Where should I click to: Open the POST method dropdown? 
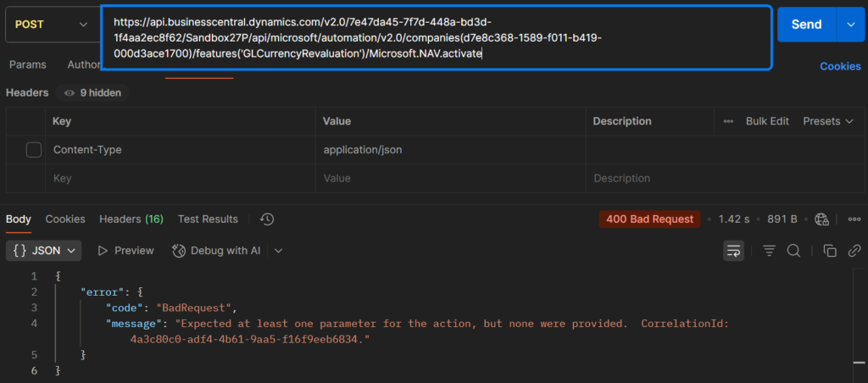pyautogui.click(x=50, y=25)
